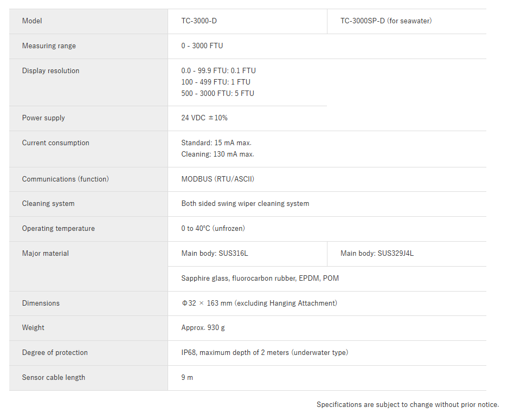Select the 500 - 3000 FTU: 5 FTU line
514x420 pixels.
click(217, 94)
